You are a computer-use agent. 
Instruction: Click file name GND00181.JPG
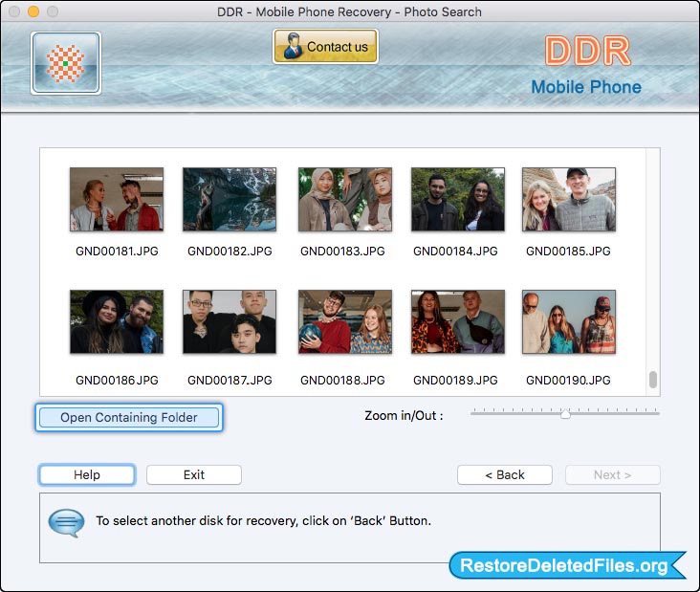pyautogui.click(x=117, y=251)
